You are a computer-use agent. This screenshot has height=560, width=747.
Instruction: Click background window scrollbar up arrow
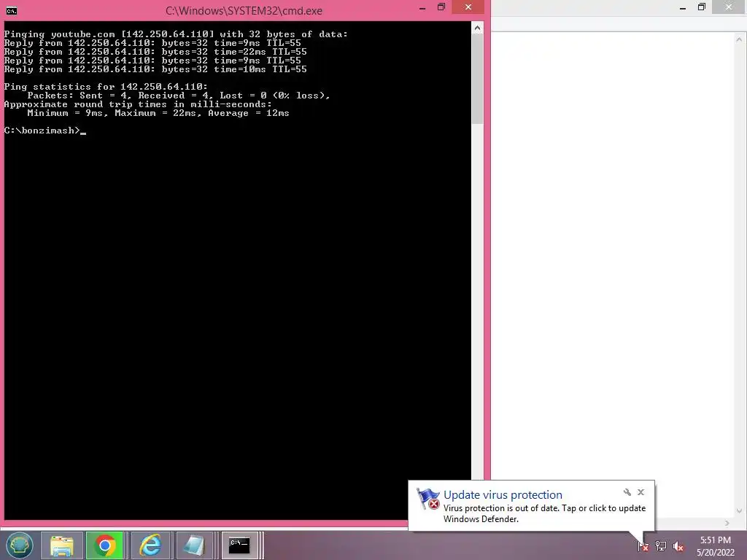740,39
